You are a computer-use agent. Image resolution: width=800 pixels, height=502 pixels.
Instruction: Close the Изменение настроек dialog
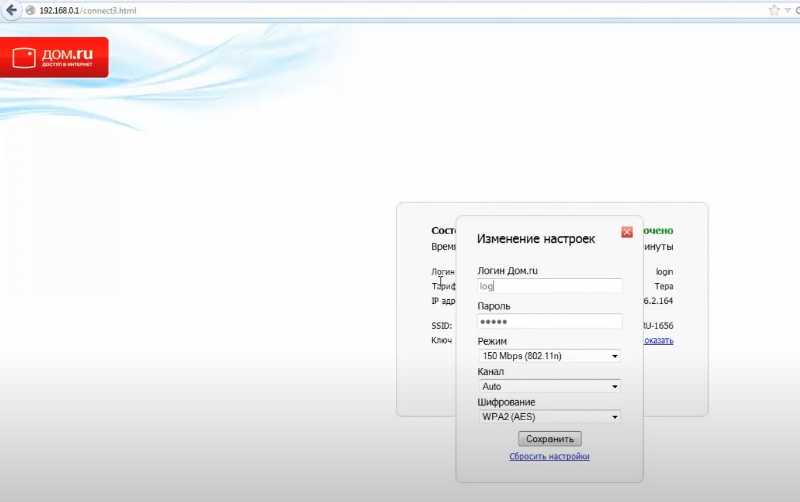click(627, 232)
